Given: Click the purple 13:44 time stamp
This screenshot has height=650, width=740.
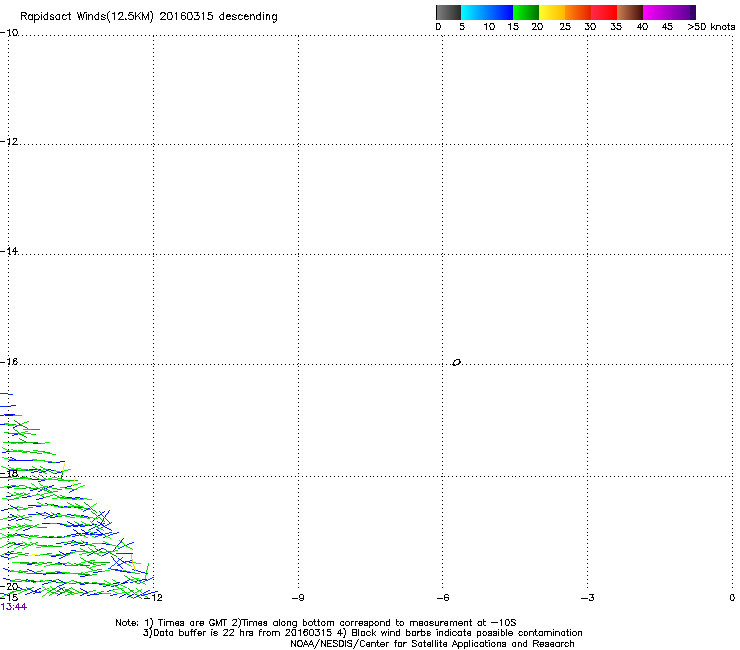Looking at the screenshot, I should pos(14,607).
